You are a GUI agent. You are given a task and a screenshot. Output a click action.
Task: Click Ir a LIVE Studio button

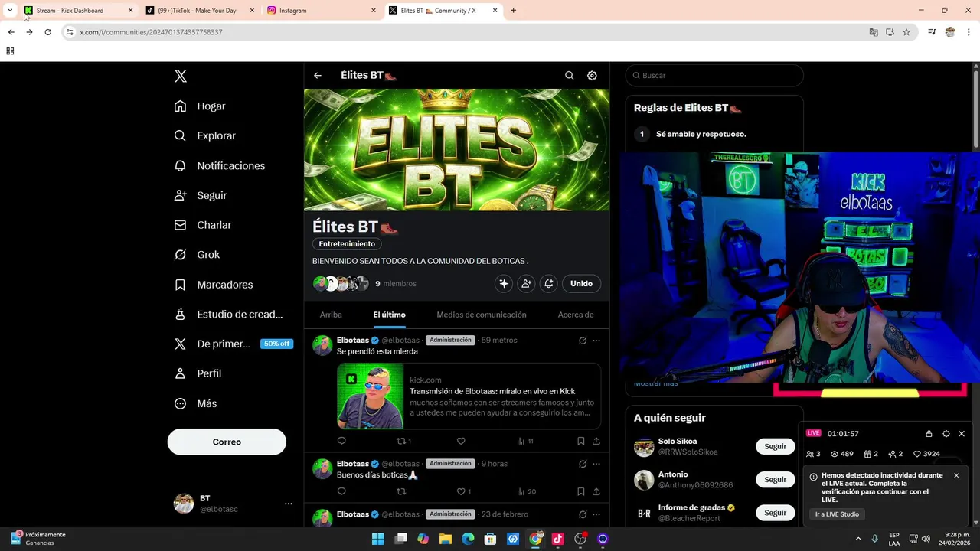coord(837,514)
